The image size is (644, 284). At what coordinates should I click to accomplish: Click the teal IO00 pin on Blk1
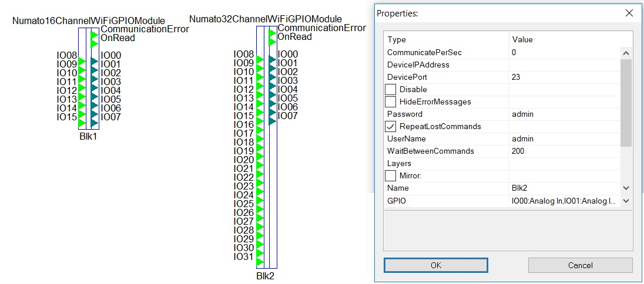click(x=94, y=62)
